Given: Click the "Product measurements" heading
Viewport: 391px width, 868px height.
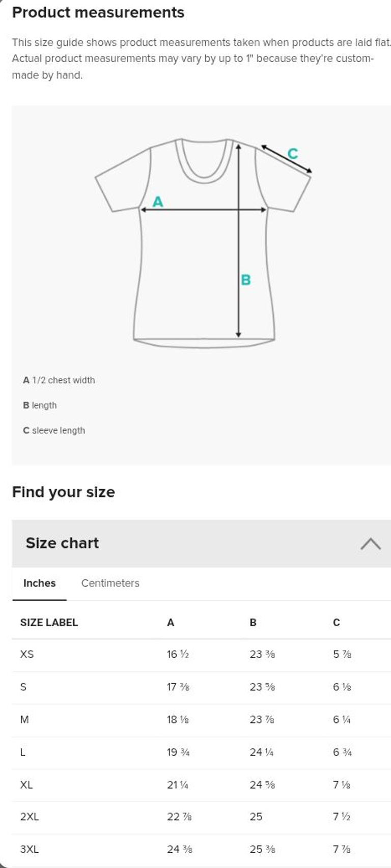Looking at the screenshot, I should 98,12.
